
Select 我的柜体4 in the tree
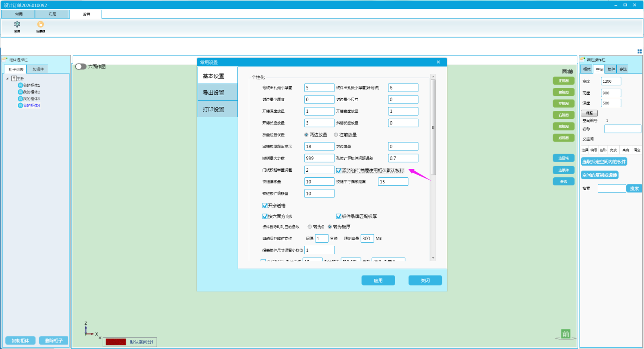point(31,106)
